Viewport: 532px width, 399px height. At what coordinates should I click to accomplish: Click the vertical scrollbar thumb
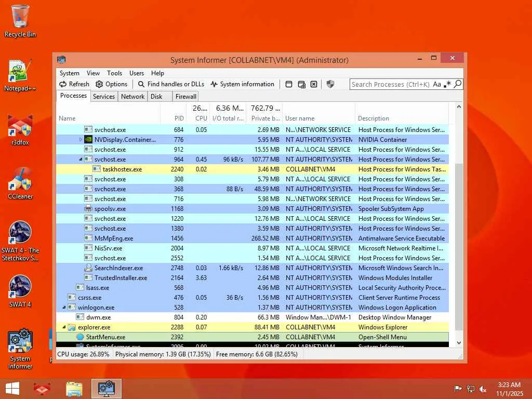(459, 247)
